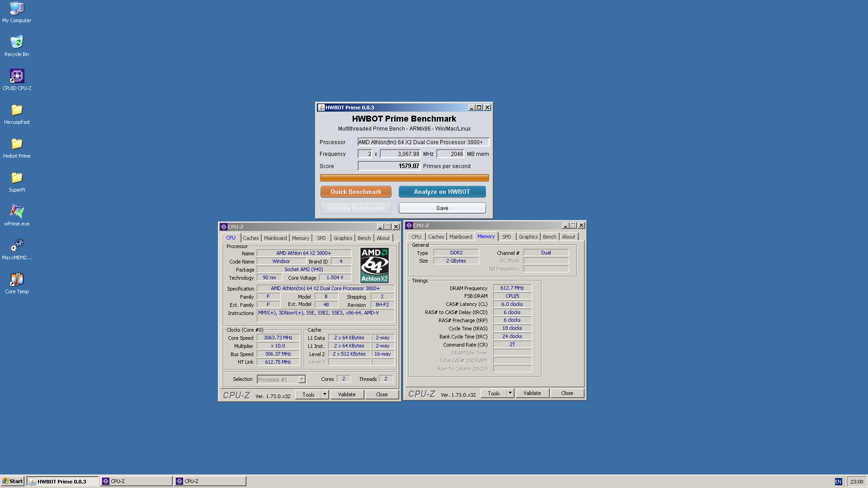Image resolution: width=868 pixels, height=488 pixels.
Task: Open the Hexuspifast folder
Action: click(x=17, y=114)
